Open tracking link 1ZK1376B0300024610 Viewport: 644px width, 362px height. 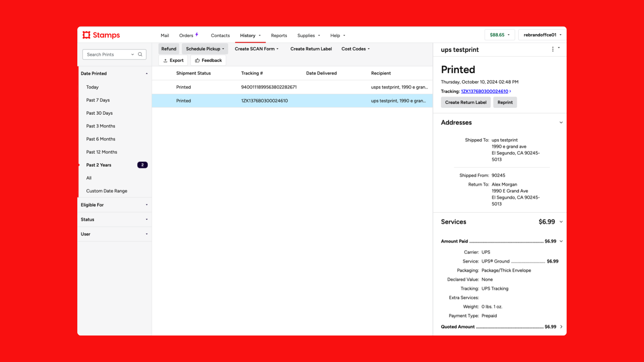pos(484,91)
